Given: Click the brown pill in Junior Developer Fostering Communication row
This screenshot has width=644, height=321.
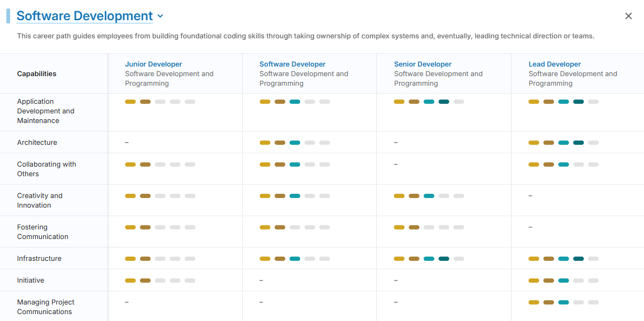Looking at the screenshot, I should (x=145, y=227).
